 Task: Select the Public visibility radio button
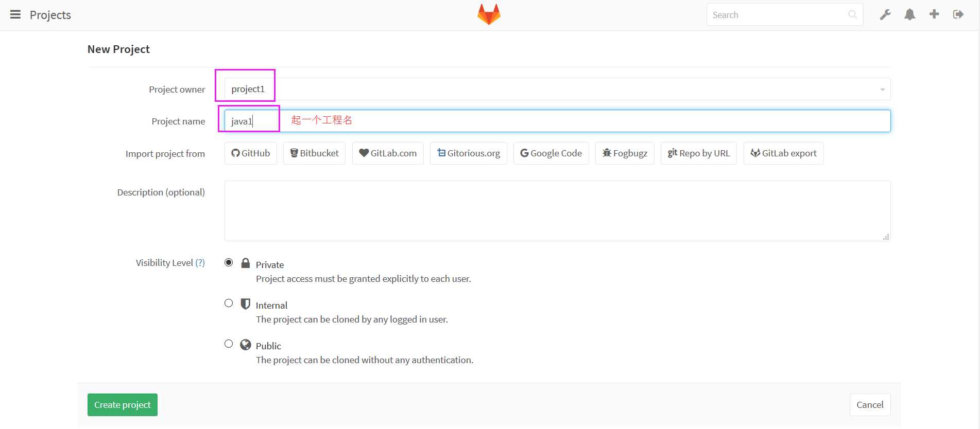tap(229, 344)
